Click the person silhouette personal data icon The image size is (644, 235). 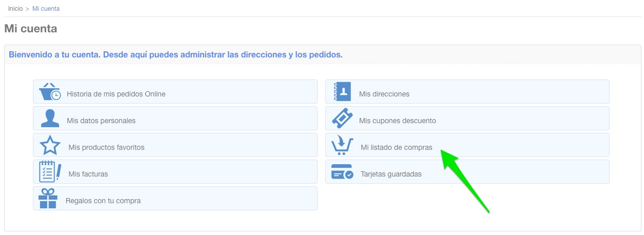(x=50, y=119)
